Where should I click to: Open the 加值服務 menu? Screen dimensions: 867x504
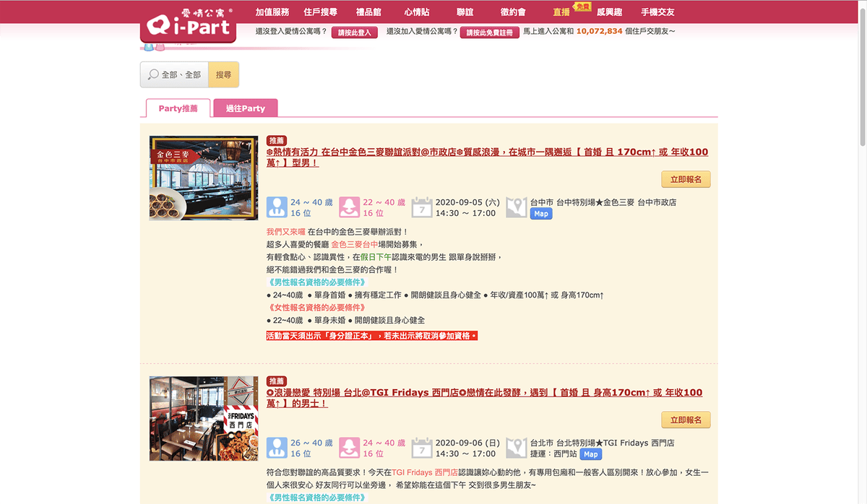coord(272,12)
